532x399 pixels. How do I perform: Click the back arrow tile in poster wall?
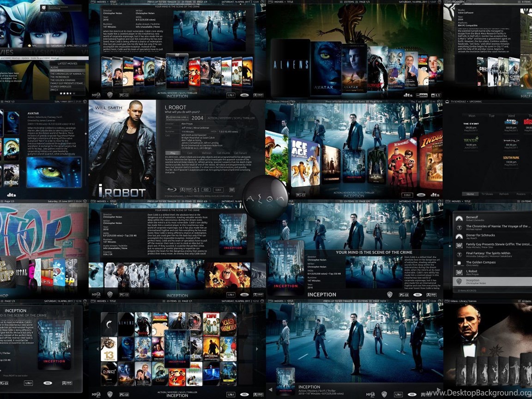[x=109, y=324]
